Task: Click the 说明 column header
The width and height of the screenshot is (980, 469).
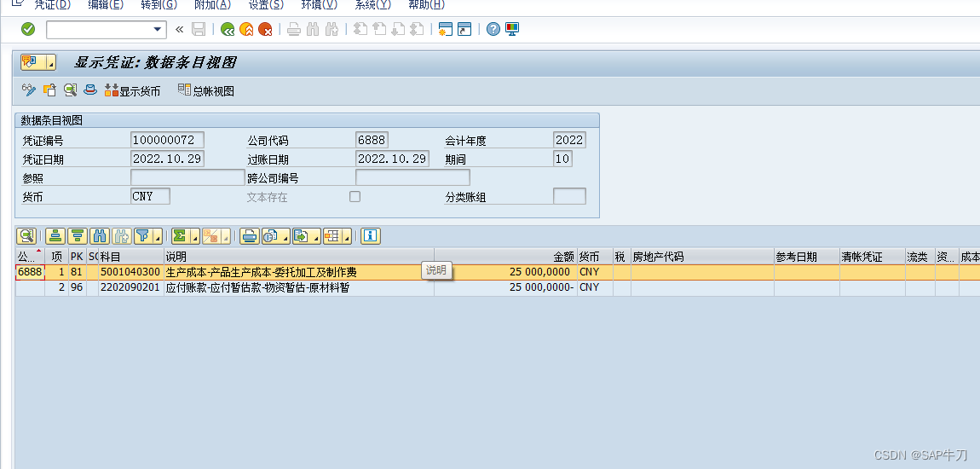Action: (298, 257)
